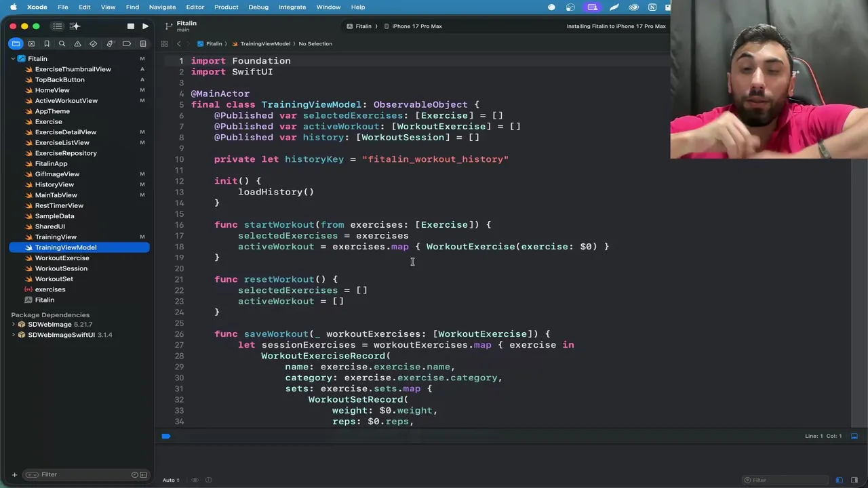Open ActiveWorkoutView file

(x=66, y=100)
